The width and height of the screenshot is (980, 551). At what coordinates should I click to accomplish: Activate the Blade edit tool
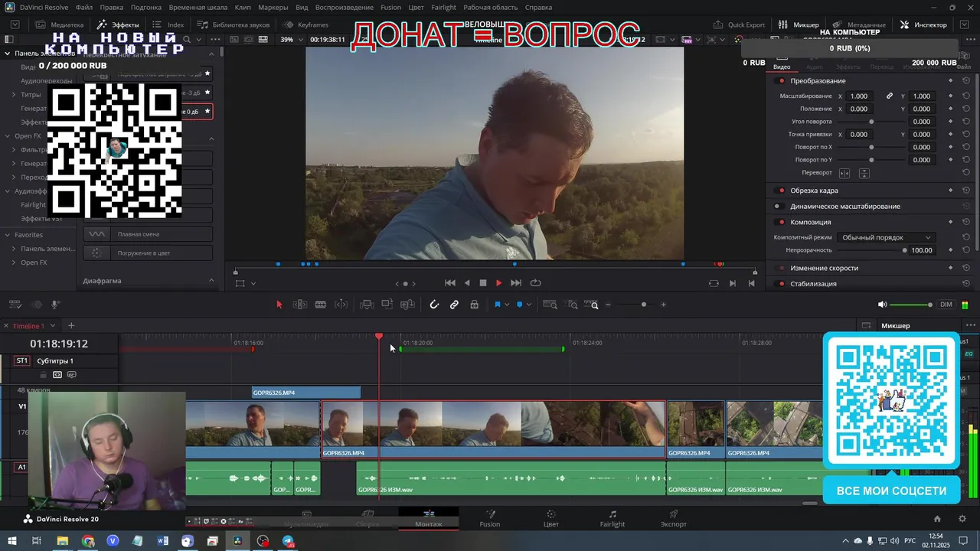pos(321,305)
